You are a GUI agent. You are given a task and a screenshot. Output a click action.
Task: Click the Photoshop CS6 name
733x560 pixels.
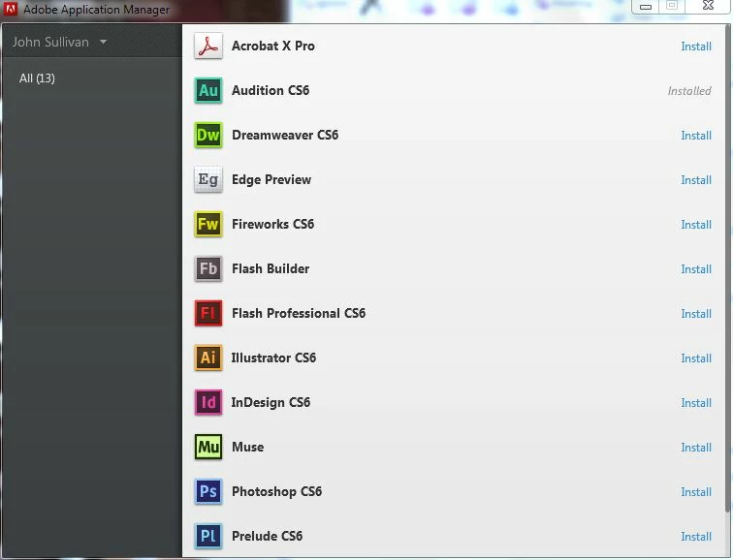tap(276, 491)
